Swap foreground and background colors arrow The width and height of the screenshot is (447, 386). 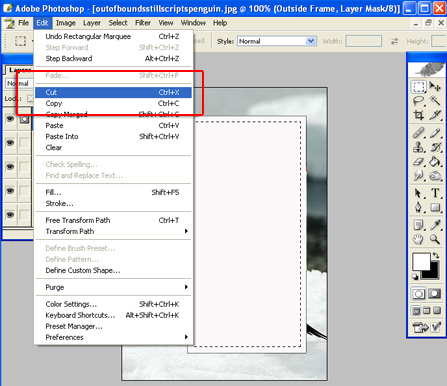coord(436,256)
